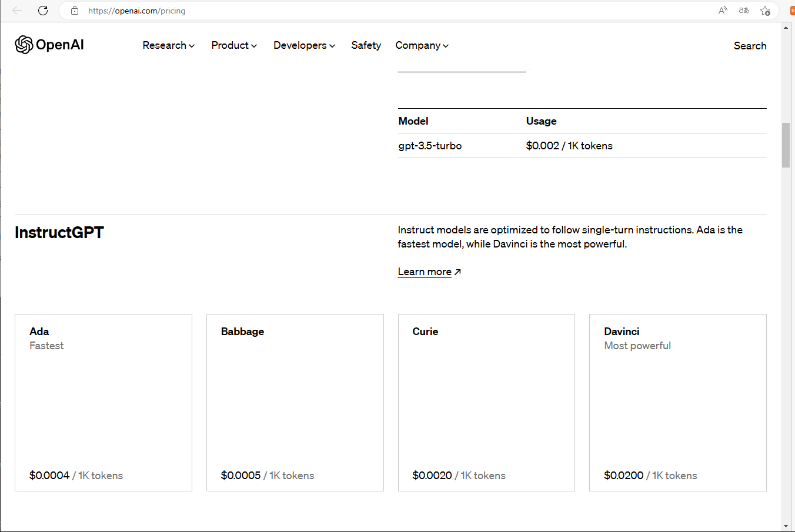Open the Product dropdown menu
Screen dimensions: 795x532
234,45
